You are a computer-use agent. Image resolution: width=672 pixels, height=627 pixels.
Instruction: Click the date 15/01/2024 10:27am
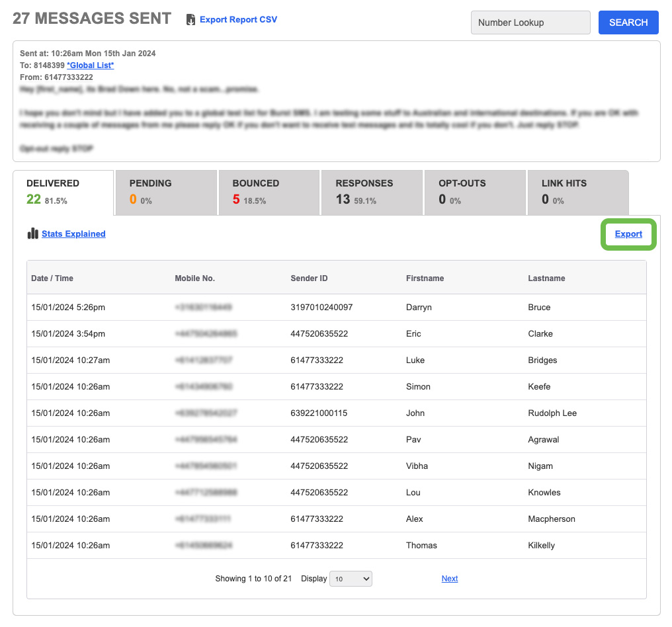[x=70, y=360]
